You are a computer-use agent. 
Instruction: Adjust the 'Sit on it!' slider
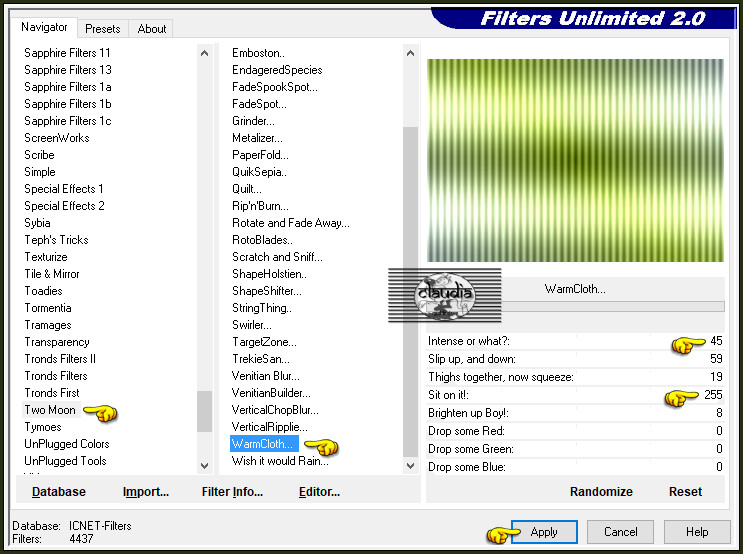[575, 395]
